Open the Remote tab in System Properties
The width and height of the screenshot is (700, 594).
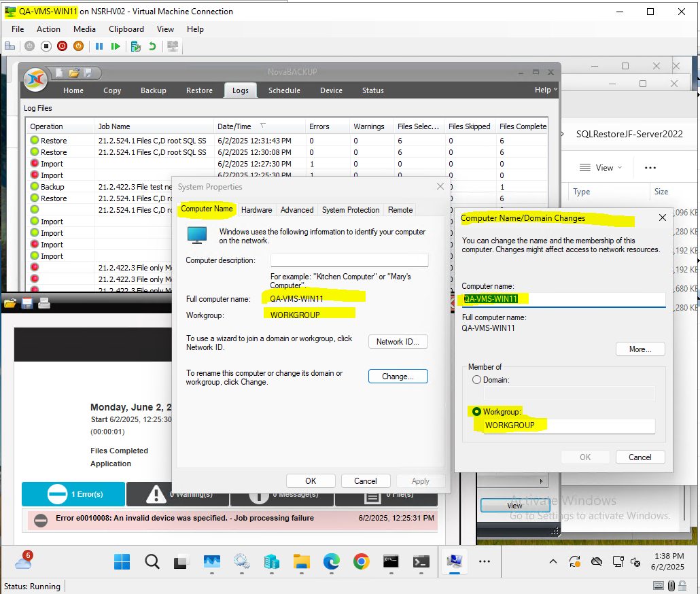pyautogui.click(x=400, y=210)
